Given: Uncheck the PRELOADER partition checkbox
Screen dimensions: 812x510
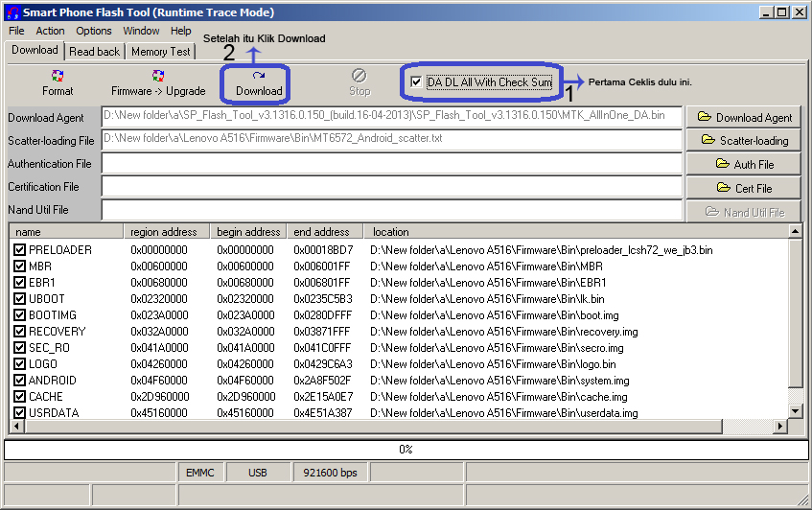Looking at the screenshot, I should 20,250.
